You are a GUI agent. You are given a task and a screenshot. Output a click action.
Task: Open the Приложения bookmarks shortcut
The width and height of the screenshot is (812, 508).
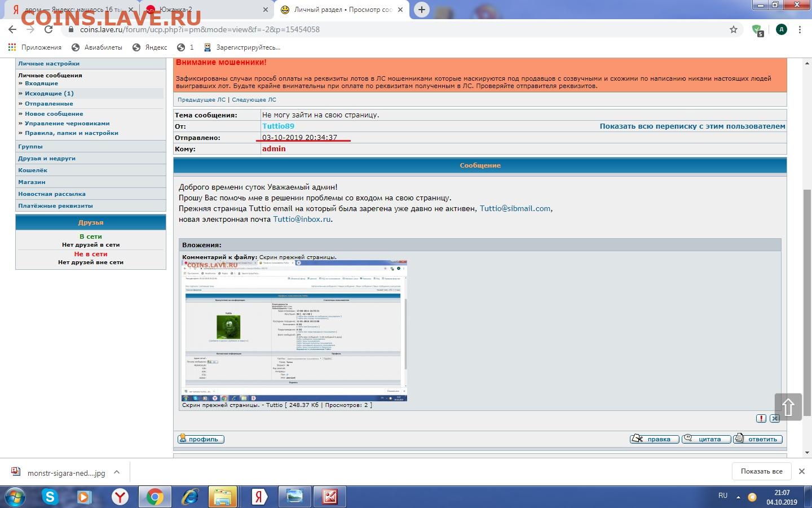[35, 47]
